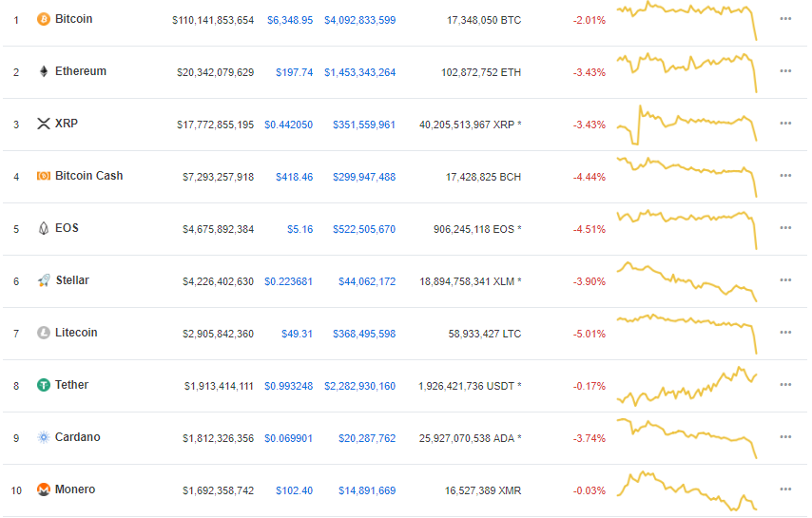This screenshot has height=518, width=812.
Task: Open the Bitcoin price $6,348.95 link
Action: pos(290,20)
